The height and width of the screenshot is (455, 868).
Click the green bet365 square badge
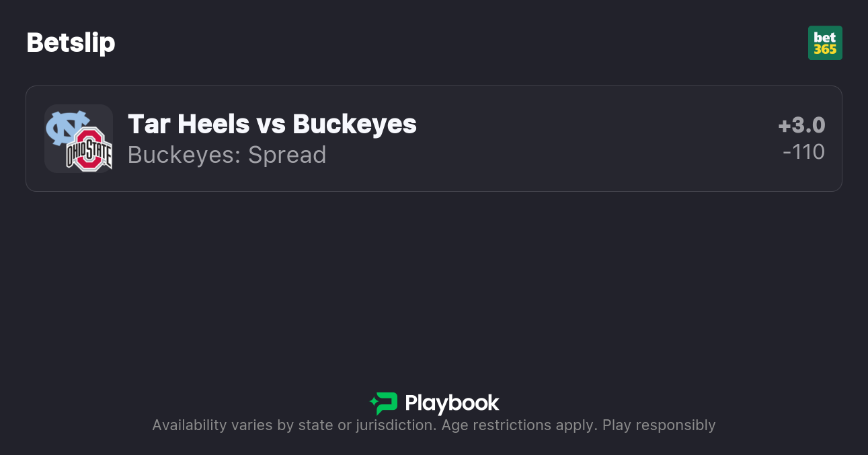point(826,42)
